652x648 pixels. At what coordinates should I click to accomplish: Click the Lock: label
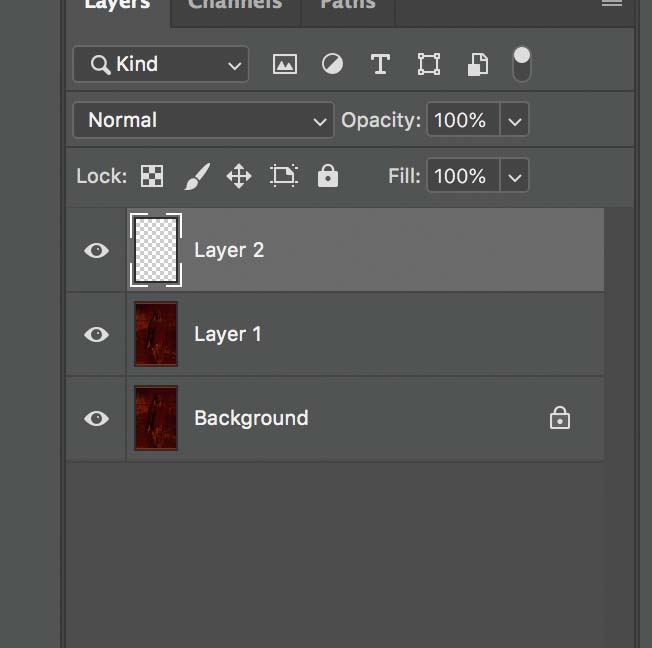[101, 176]
